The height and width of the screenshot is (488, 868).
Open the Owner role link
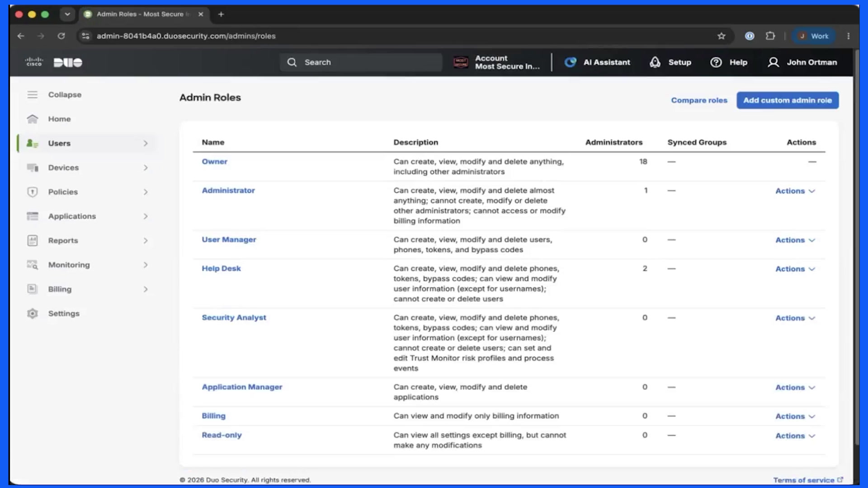point(214,162)
